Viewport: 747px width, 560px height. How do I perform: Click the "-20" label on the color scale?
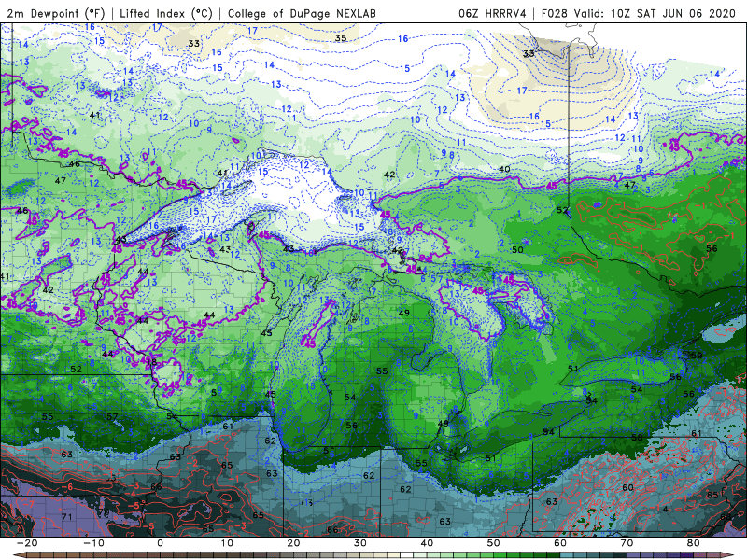pos(27,543)
